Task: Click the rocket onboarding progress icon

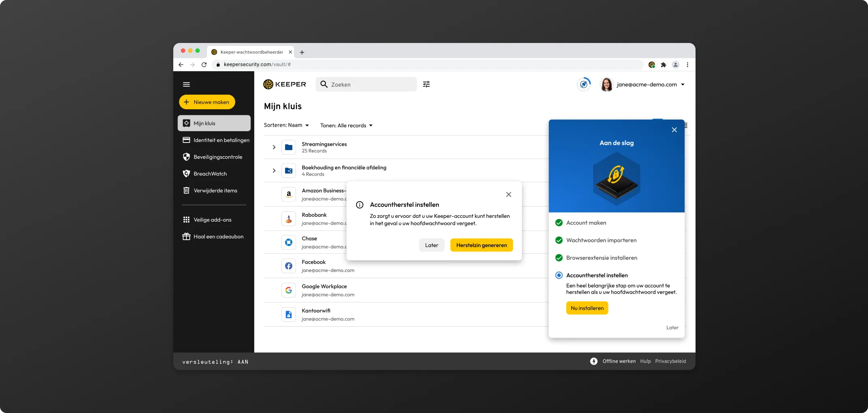Action: point(583,84)
